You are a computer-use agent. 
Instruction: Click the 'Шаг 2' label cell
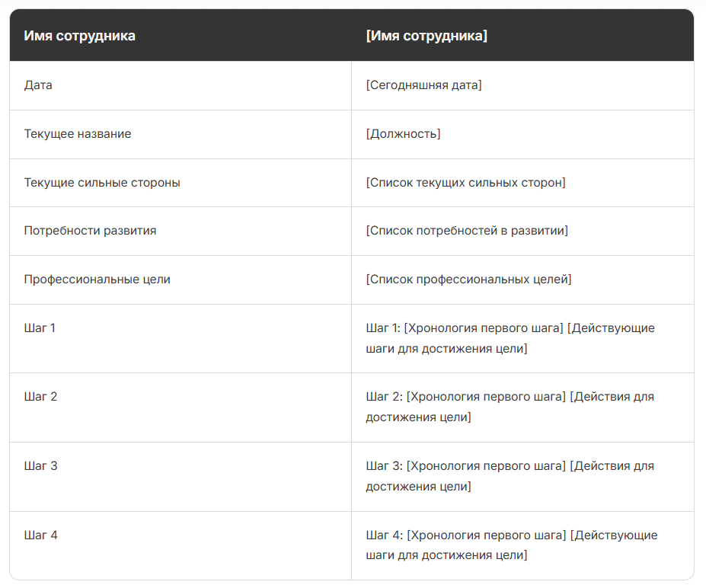pos(40,397)
